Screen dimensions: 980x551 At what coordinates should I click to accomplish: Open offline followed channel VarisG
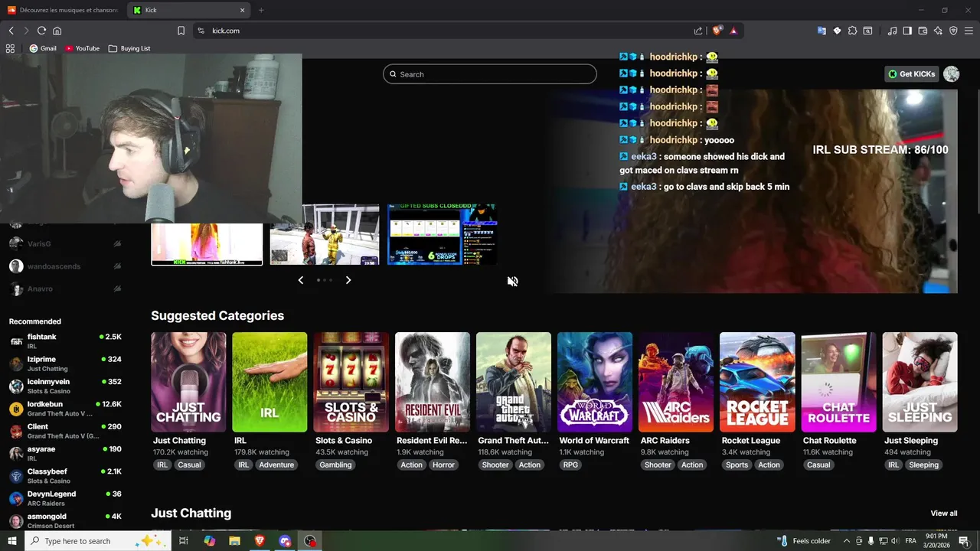(x=65, y=243)
